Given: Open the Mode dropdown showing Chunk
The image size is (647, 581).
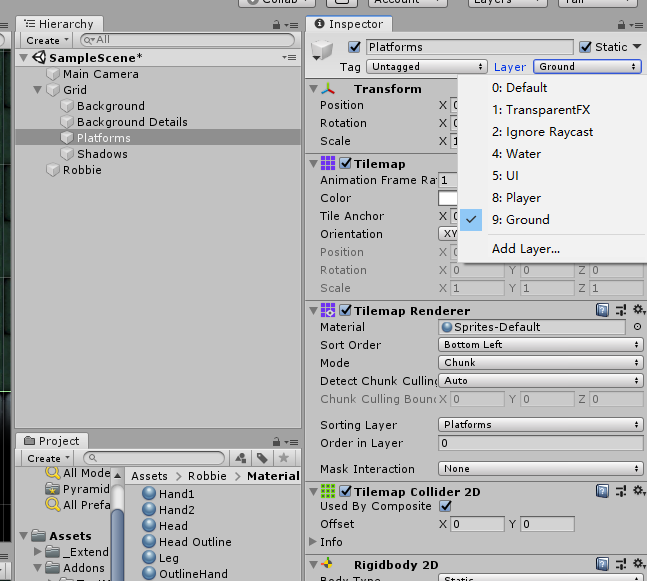Looking at the screenshot, I should point(540,363).
